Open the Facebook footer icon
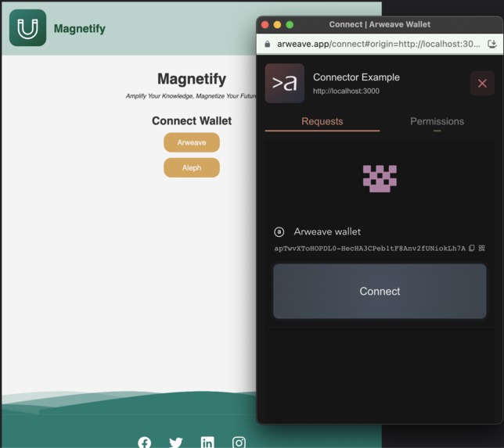 144,443
